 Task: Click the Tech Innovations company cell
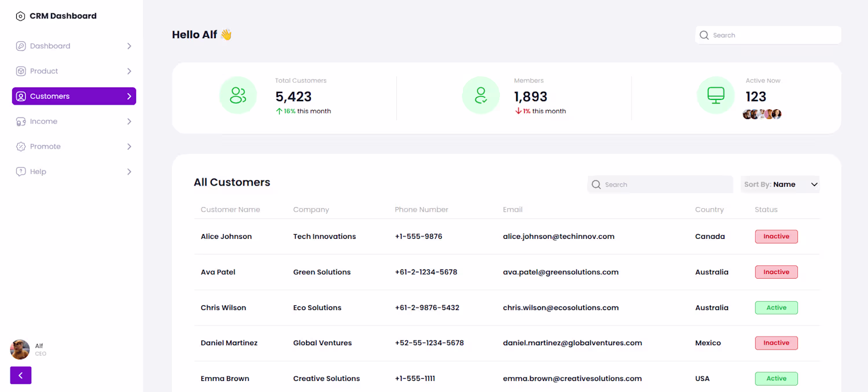(325, 236)
